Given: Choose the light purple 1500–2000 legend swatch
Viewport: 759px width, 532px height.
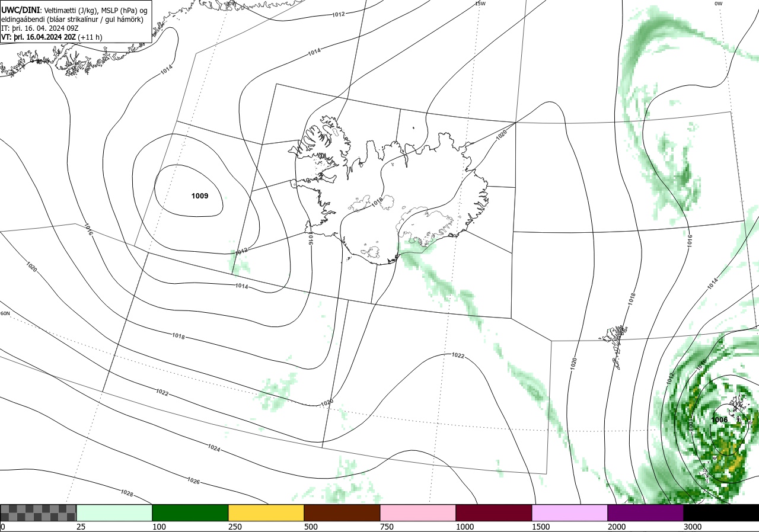Looking at the screenshot, I should 569,512.
